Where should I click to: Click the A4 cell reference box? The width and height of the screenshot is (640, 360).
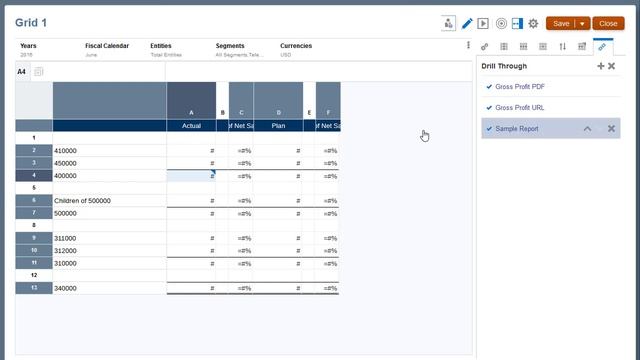coord(22,72)
